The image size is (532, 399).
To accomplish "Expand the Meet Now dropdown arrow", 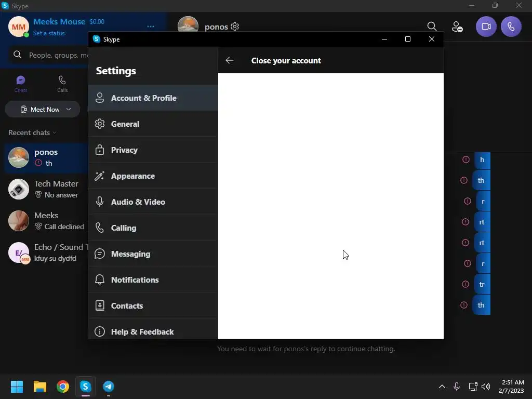I will (x=69, y=109).
